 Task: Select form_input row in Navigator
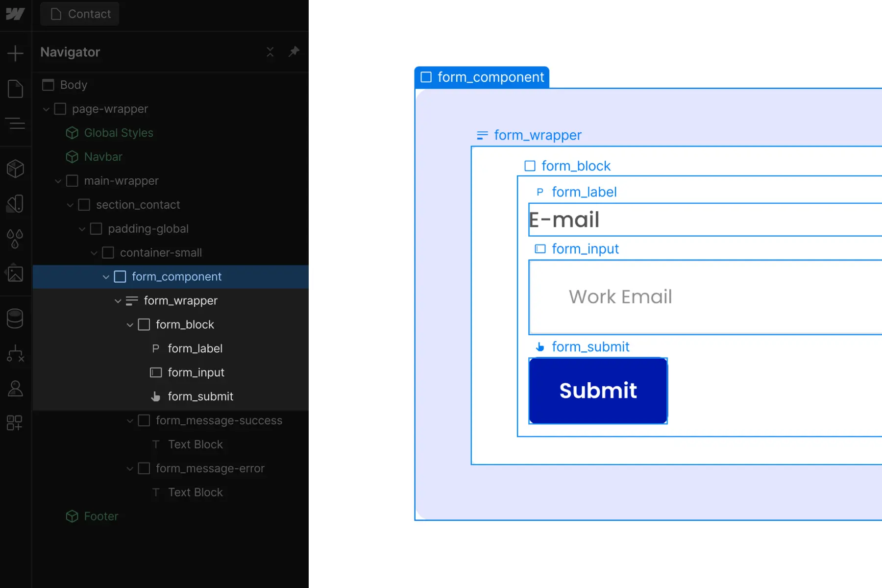coord(171,372)
